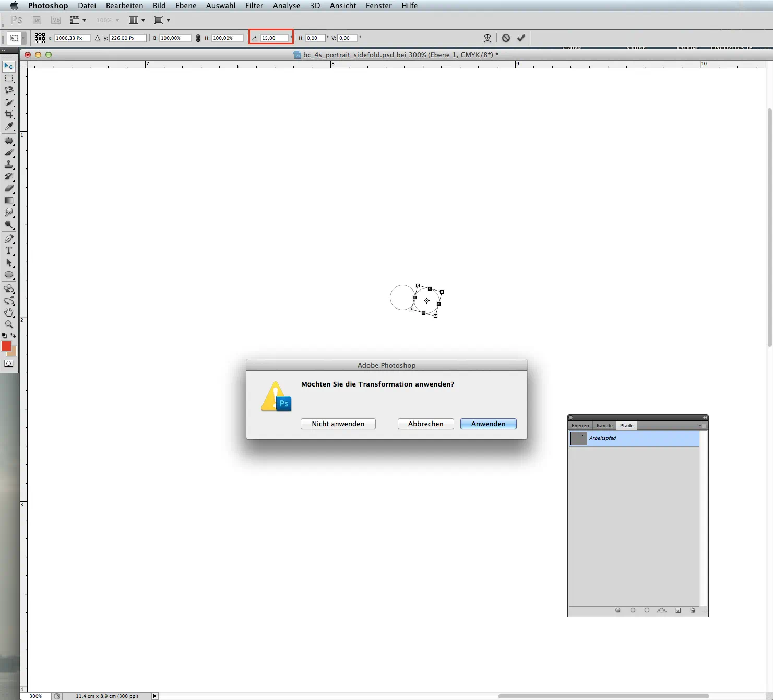Open the Filter menu
The width and height of the screenshot is (773, 700).
[254, 6]
